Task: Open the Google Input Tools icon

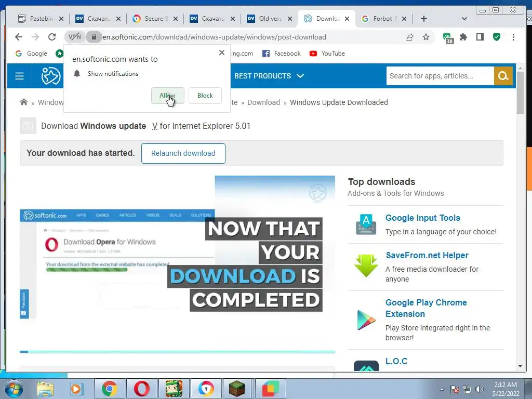Action: tap(366, 224)
